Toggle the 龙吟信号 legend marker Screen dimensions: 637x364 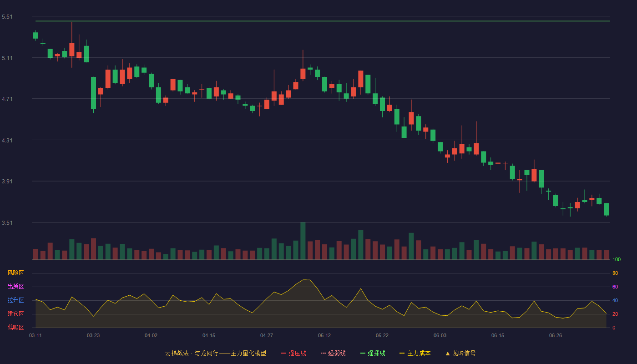click(x=460, y=353)
